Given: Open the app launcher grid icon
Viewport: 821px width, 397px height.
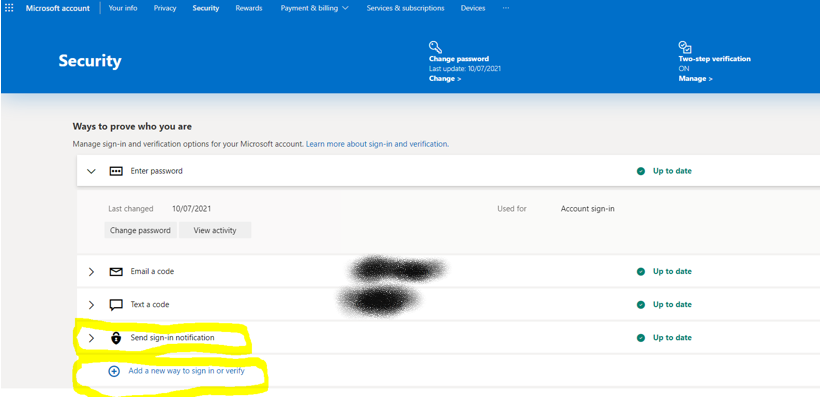Looking at the screenshot, I should (9, 8).
